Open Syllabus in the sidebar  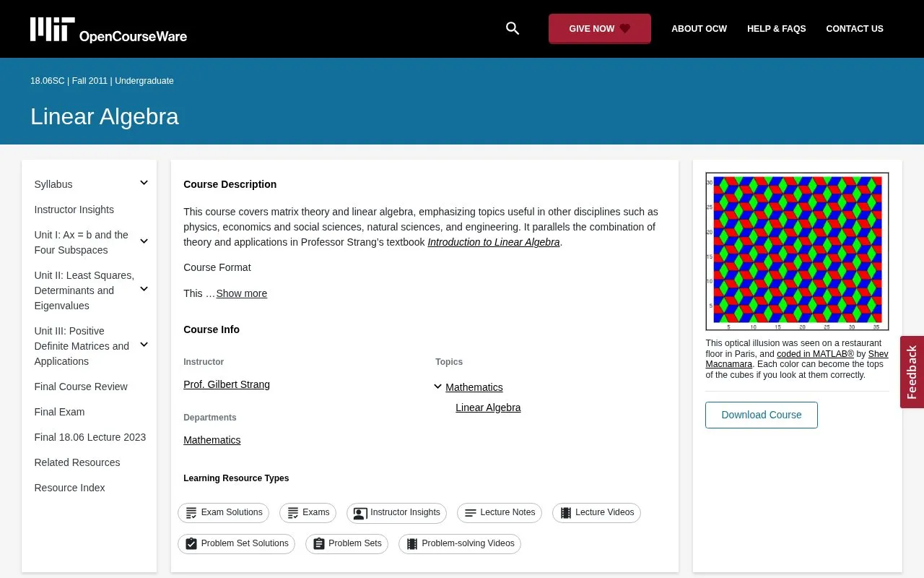tap(53, 184)
